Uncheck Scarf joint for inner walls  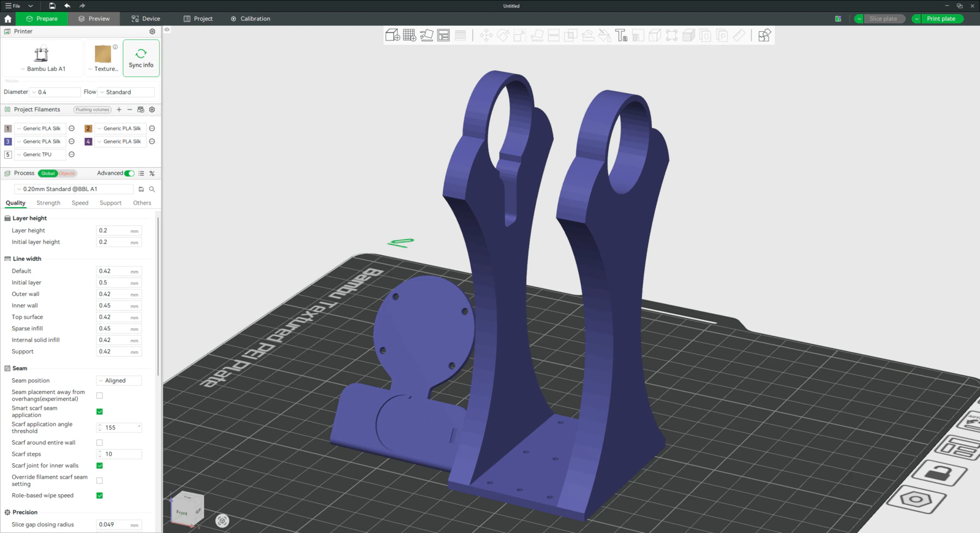[100, 466]
